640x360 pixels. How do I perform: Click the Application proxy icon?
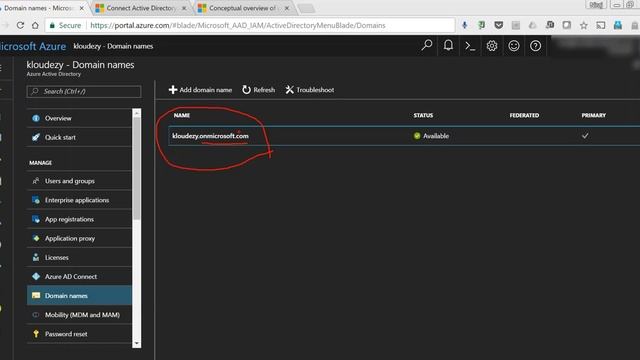[36, 238]
